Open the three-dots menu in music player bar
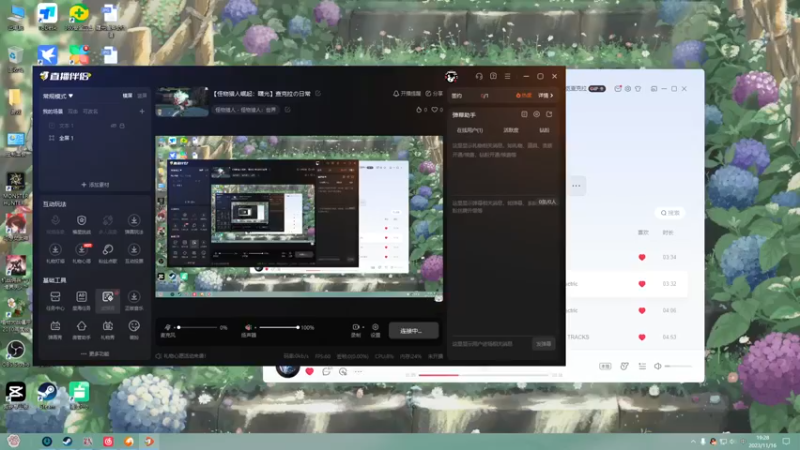 coord(359,371)
